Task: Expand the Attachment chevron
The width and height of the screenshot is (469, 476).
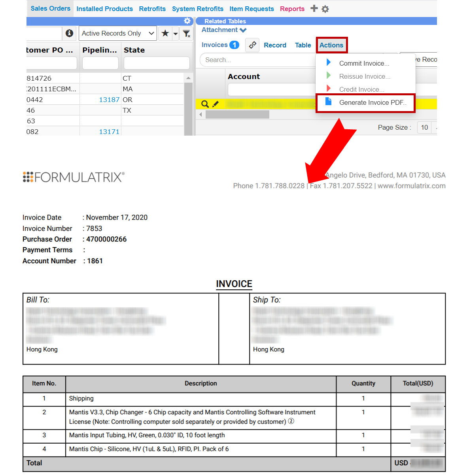Action: tap(243, 30)
